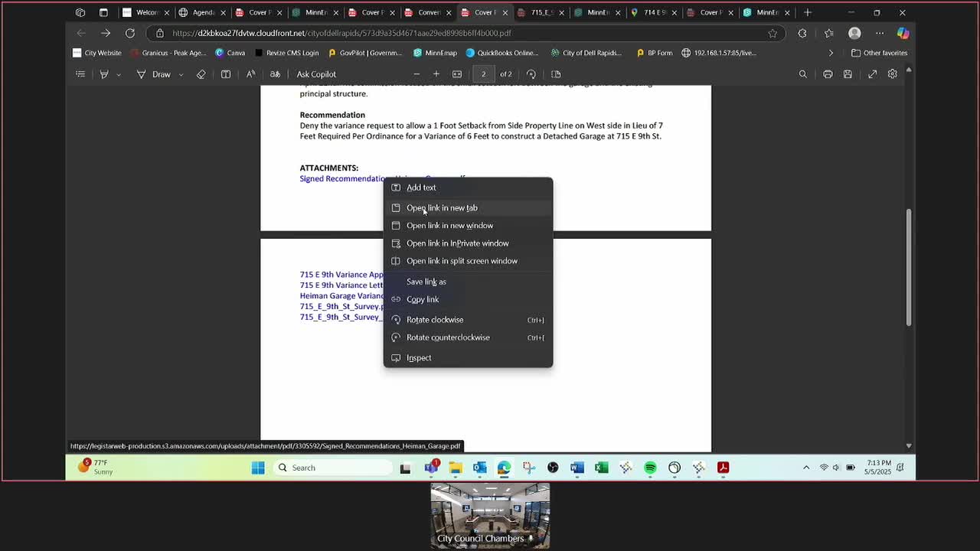
Task: Switch to the 714 E 9th map tab
Action: pyautogui.click(x=652, y=12)
